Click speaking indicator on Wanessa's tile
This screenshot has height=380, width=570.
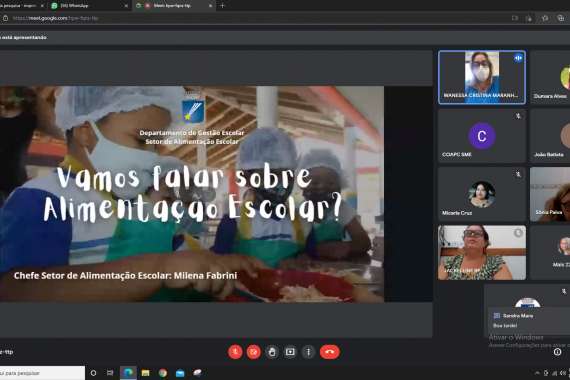[x=518, y=58]
